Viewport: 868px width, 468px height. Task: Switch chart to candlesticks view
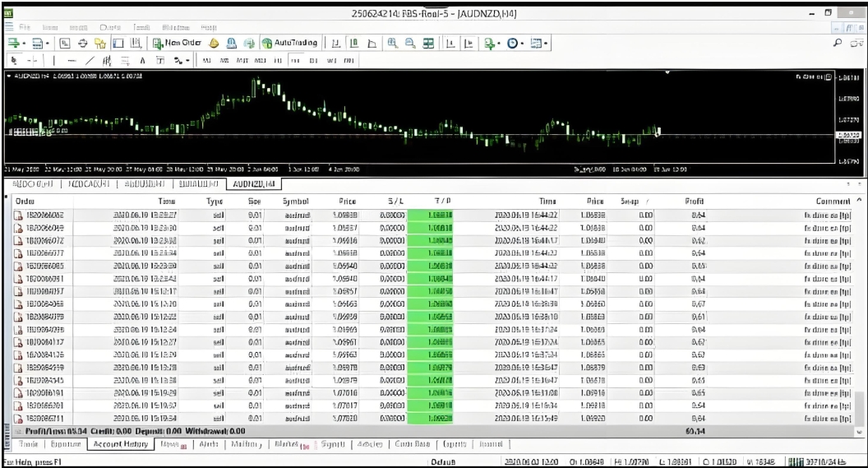tap(353, 43)
